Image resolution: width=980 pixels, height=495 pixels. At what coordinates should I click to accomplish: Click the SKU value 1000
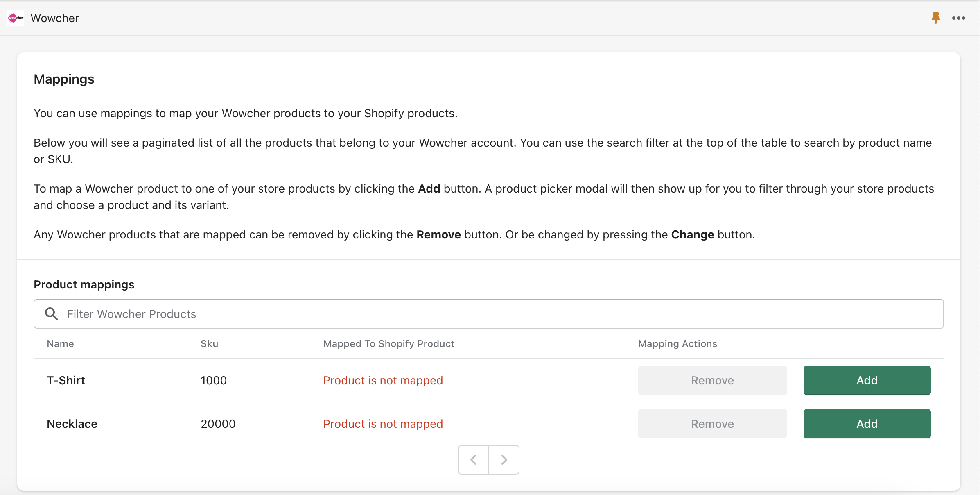point(214,380)
